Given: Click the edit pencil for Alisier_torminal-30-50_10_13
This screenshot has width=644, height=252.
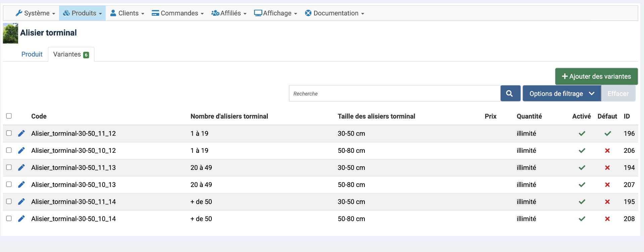Looking at the screenshot, I should 21,185.
